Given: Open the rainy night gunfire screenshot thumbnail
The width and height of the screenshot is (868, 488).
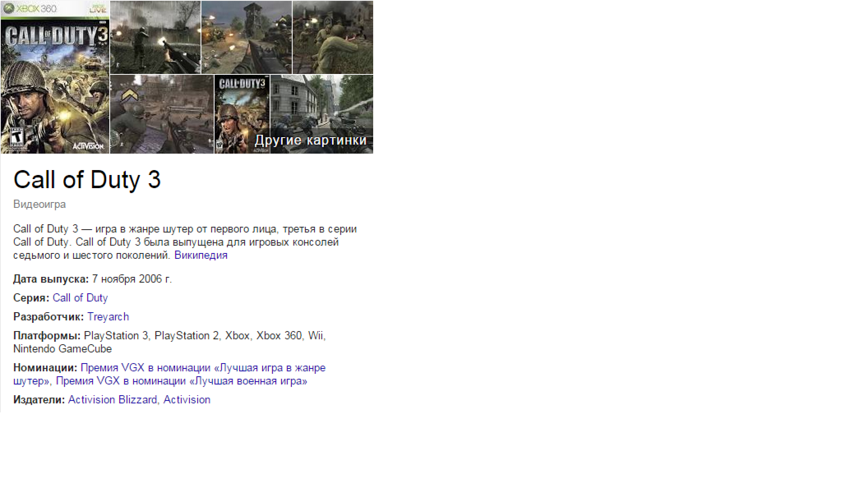Looking at the screenshot, I should click(x=155, y=37).
